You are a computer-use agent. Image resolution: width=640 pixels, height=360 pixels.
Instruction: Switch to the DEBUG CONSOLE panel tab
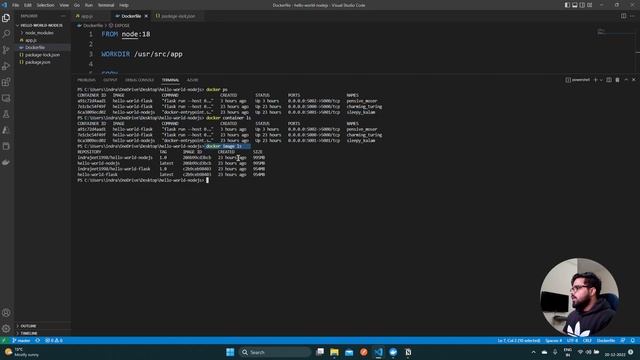[x=140, y=80]
